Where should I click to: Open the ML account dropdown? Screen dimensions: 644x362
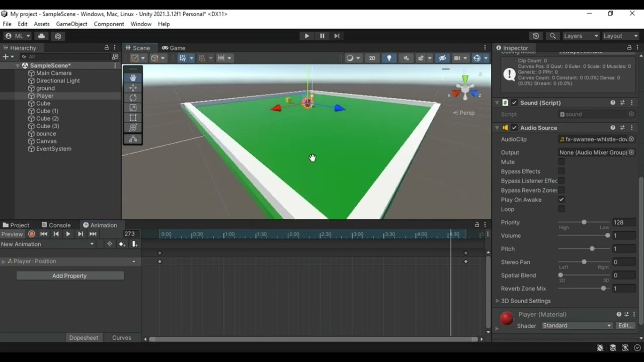[18, 36]
